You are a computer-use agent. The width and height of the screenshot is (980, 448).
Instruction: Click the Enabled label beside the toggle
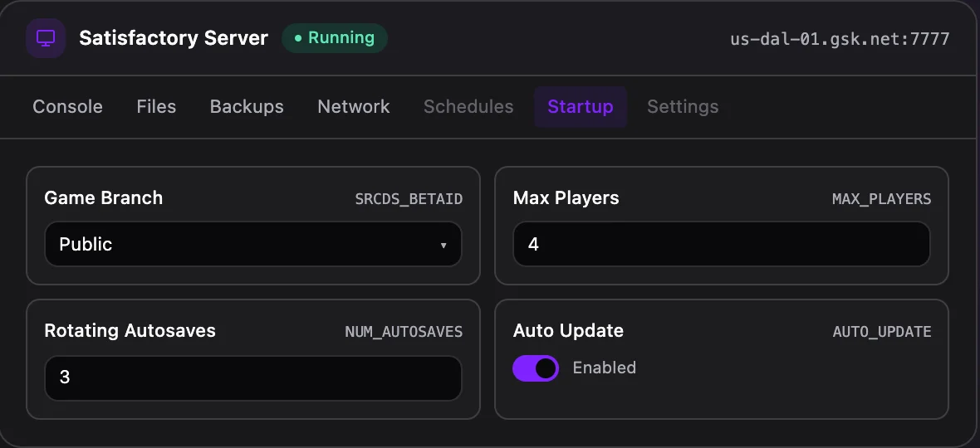click(x=605, y=368)
